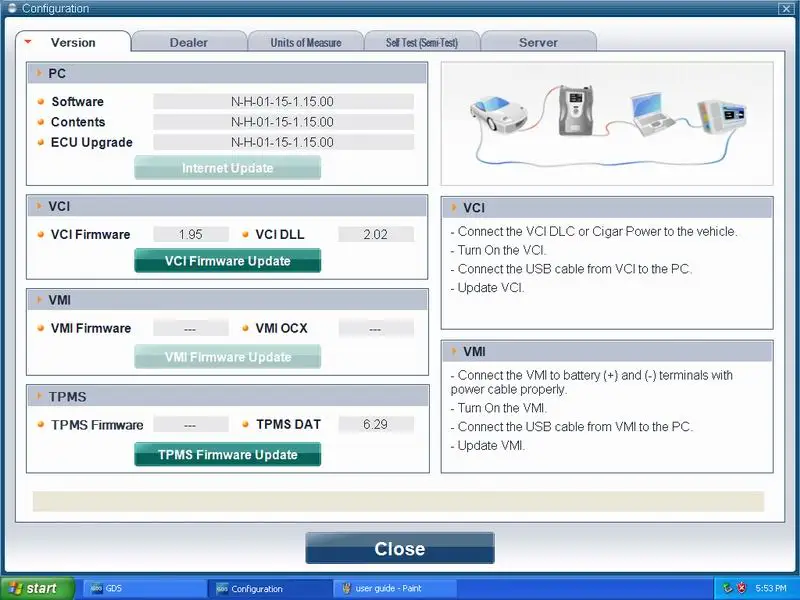Viewport: 800px width, 600px height.
Task: Open the Server tab
Action: point(538,42)
